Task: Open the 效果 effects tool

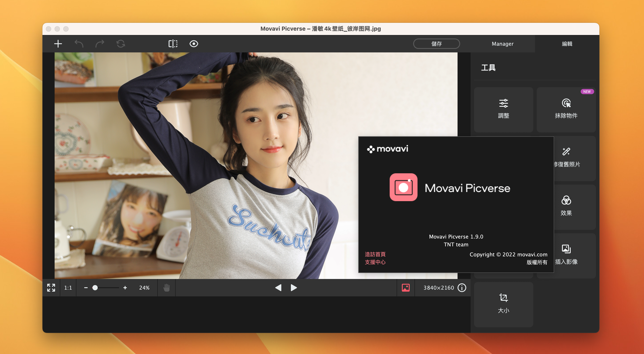Action: pyautogui.click(x=566, y=206)
